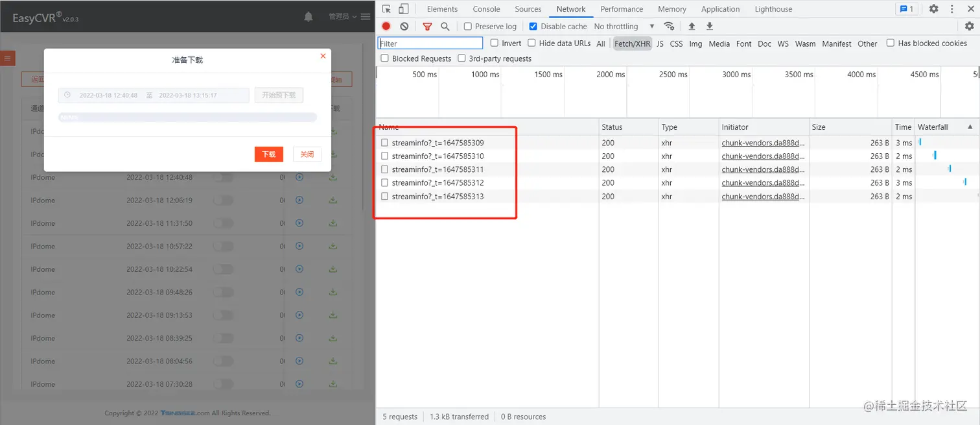Filter requests by JS type
980x425 pixels.
660,43
